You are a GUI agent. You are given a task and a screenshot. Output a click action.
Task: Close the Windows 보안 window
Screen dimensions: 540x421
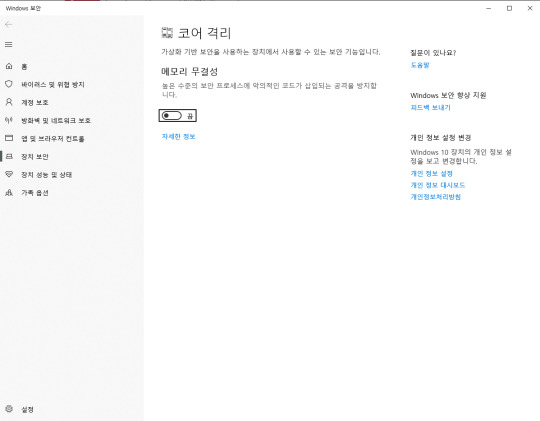(x=530, y=8)
